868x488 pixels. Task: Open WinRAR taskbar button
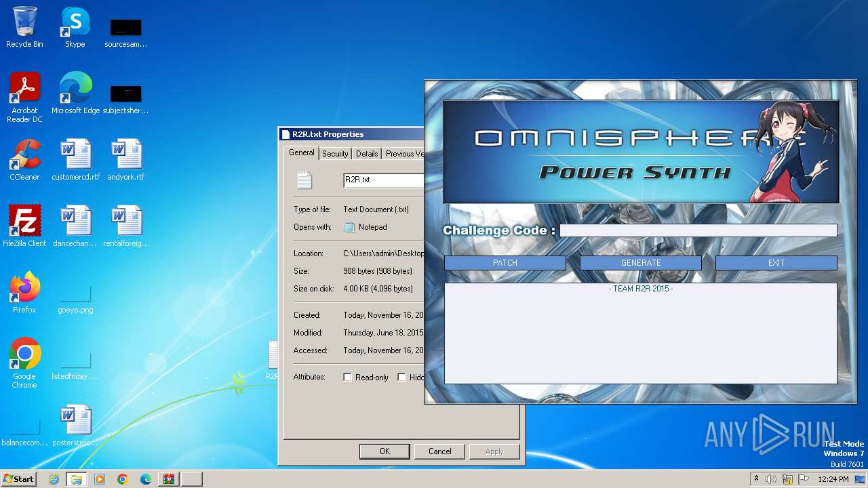point(169,479)
